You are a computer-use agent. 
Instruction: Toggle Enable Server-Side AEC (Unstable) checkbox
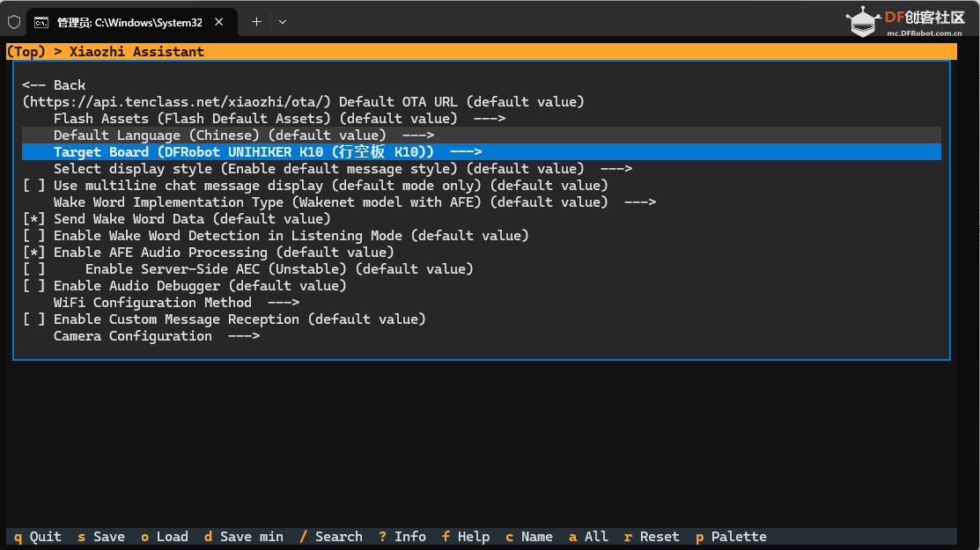coord(33,269)
